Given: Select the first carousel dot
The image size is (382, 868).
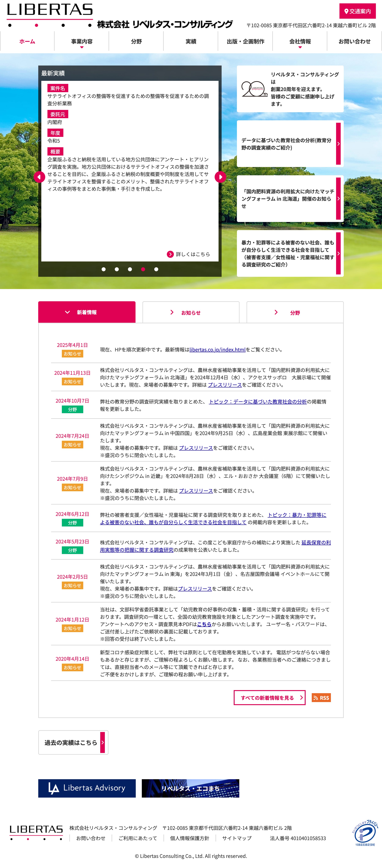Looking at the screenshot, I should (x=103, y=269).
